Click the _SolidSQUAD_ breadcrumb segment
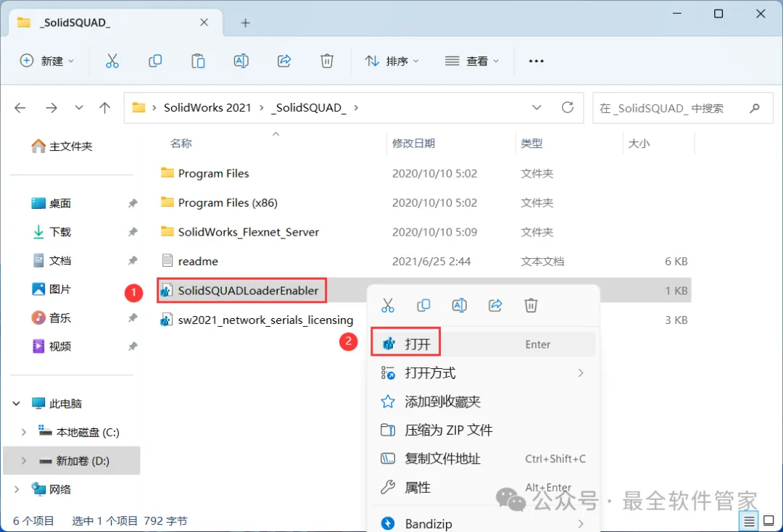Screen dimensions: 783x532 (309, 108)
